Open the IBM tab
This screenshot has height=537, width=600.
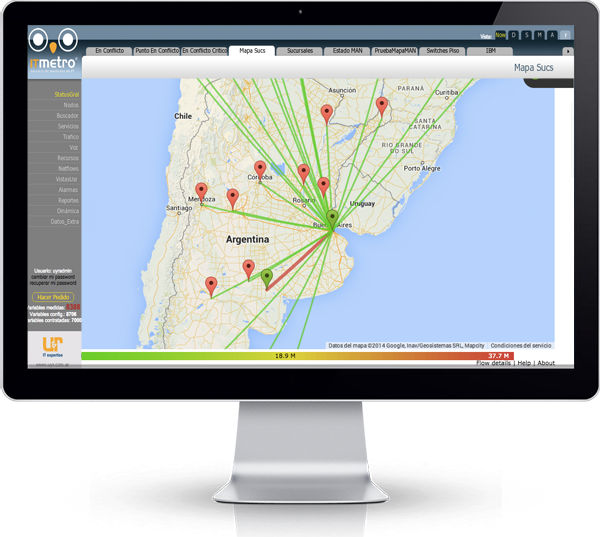(490, 51)
